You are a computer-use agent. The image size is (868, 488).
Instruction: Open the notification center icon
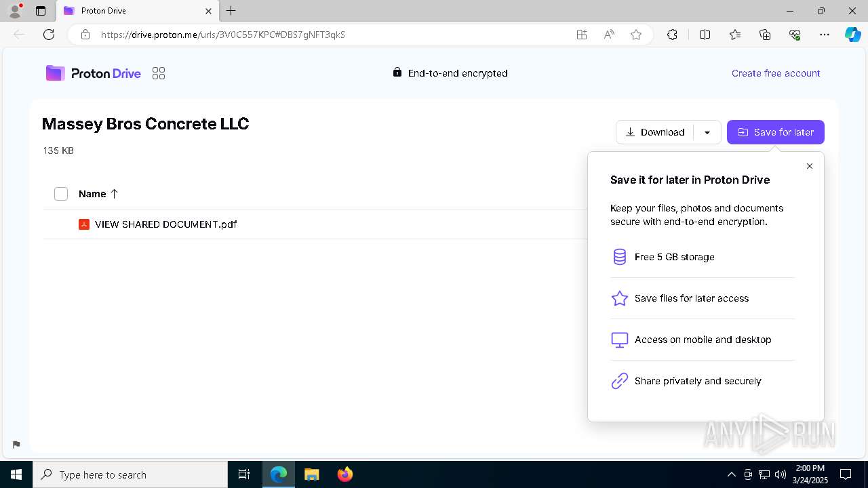pyautogui.click(x=846, y=474)
